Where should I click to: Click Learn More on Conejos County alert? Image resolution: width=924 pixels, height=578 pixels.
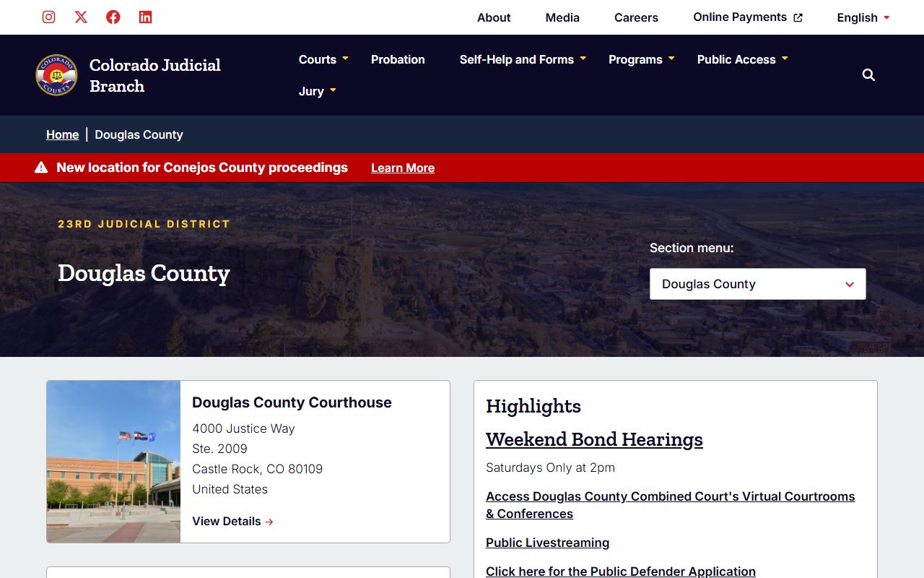pos(402,168)
